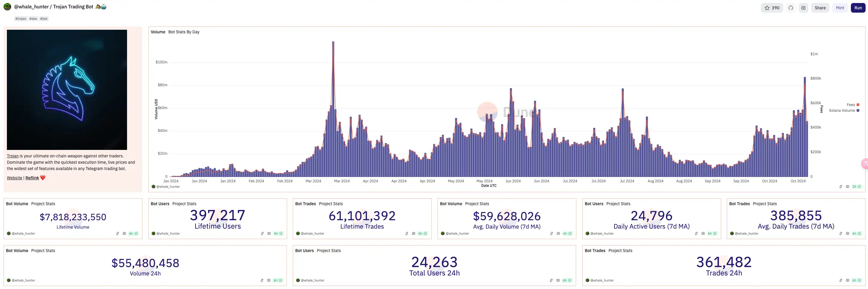Image resolution: width=868 pixels, height=289 pixels.
Task: Select the #trojan tag
Action: coord(20,19)
